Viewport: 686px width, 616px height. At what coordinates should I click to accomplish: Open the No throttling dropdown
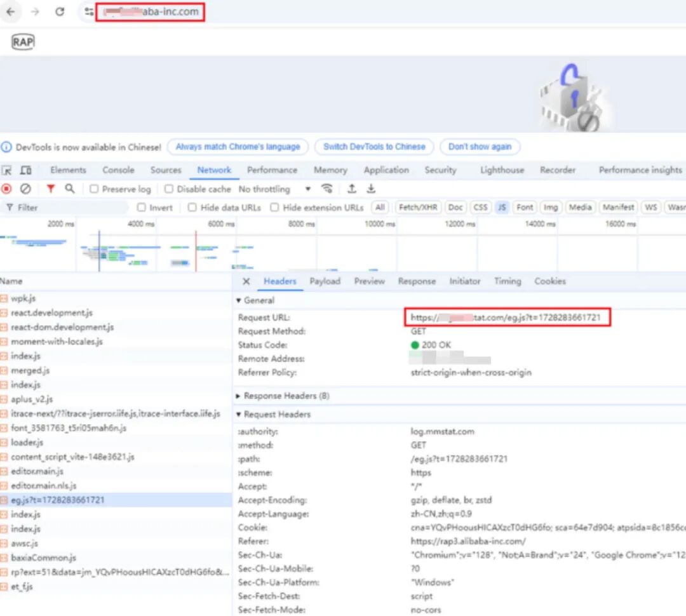274,189
